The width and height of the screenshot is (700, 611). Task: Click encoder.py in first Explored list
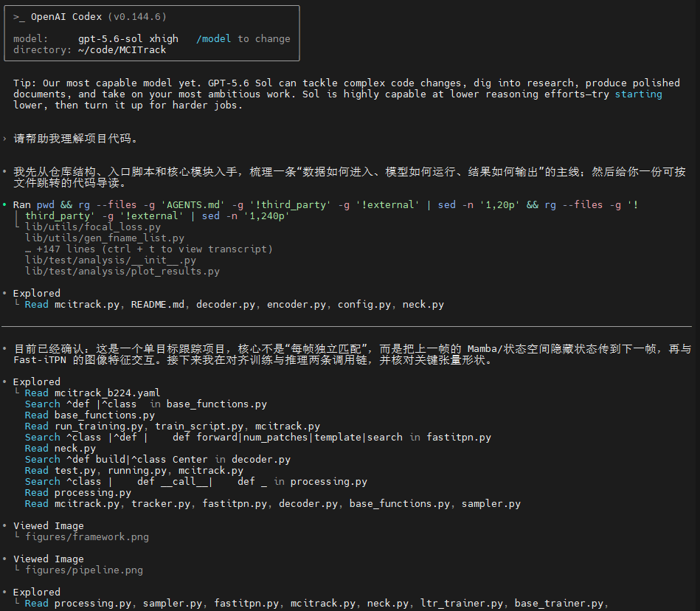(x=297, y=305)
